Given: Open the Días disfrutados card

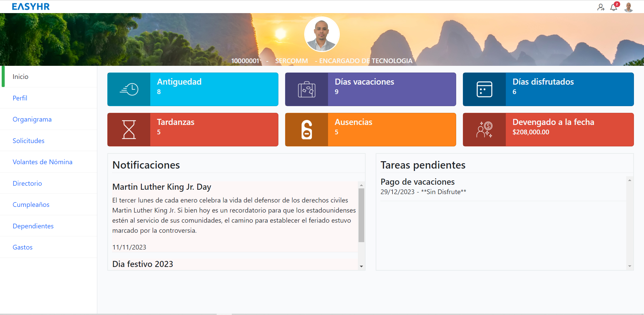Looking at the screenshot, I should (548, 89).
